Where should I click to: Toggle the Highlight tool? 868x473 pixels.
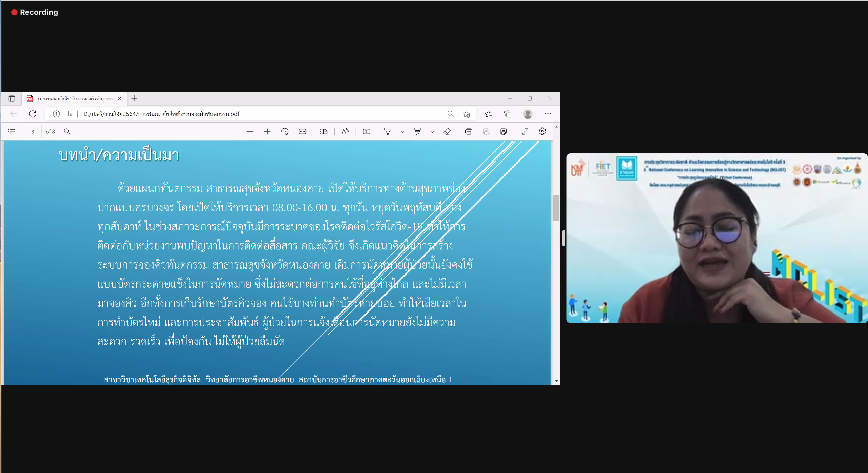pyautogui.click(x=417, y=131)
